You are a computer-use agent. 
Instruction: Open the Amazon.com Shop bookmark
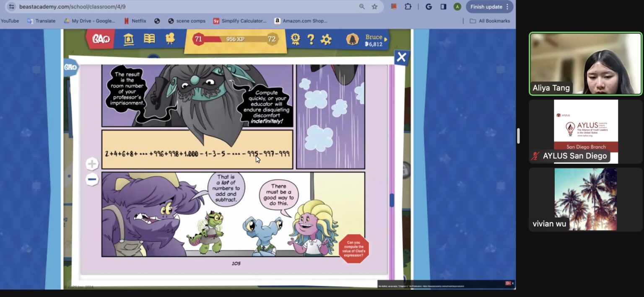[x=301, y=21]
